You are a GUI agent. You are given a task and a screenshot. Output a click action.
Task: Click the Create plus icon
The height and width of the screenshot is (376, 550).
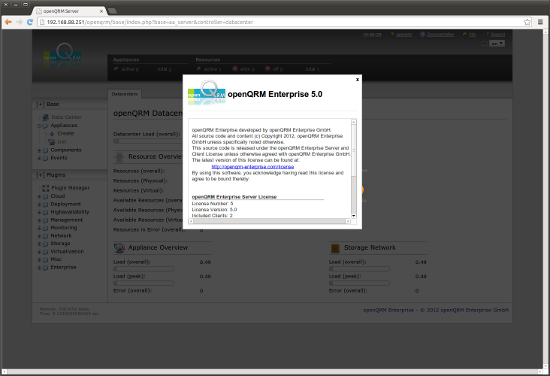(x=52, y=134)
